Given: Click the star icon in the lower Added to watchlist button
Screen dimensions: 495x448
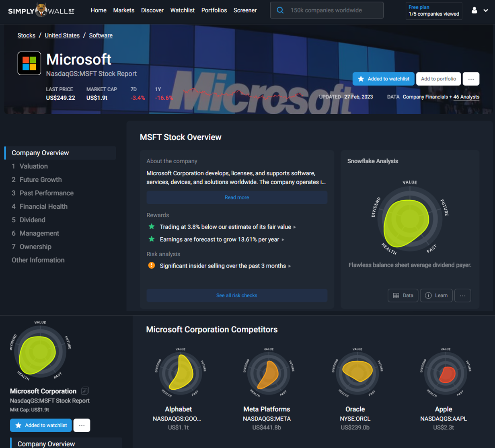Looking at the screenshot, I should pyautogui.click(x=18, y=425).
